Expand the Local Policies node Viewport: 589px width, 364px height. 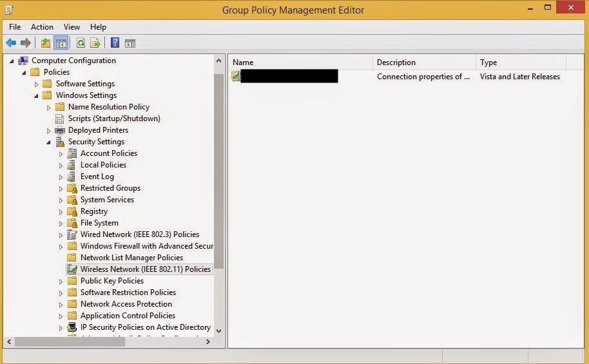(x=61, y=166)
